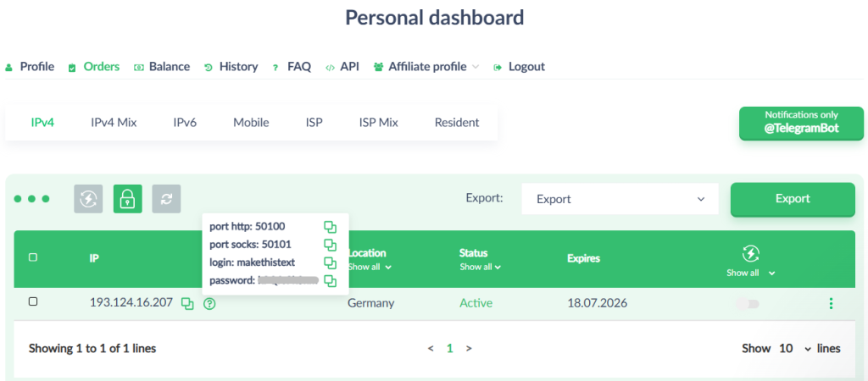Screen dimensions: 868x381
Task: Click Logout
Action: tap(520, 67)
